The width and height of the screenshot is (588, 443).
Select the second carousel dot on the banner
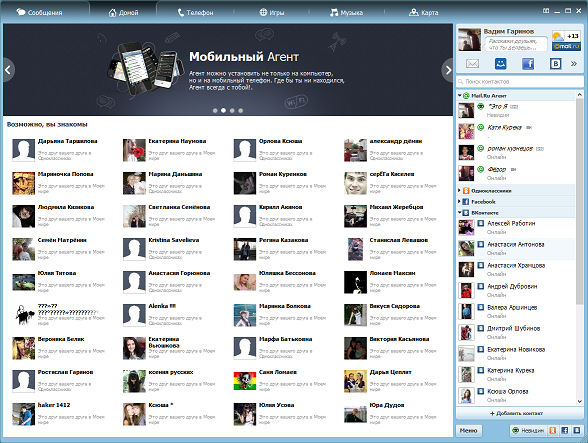pos(224,110)
